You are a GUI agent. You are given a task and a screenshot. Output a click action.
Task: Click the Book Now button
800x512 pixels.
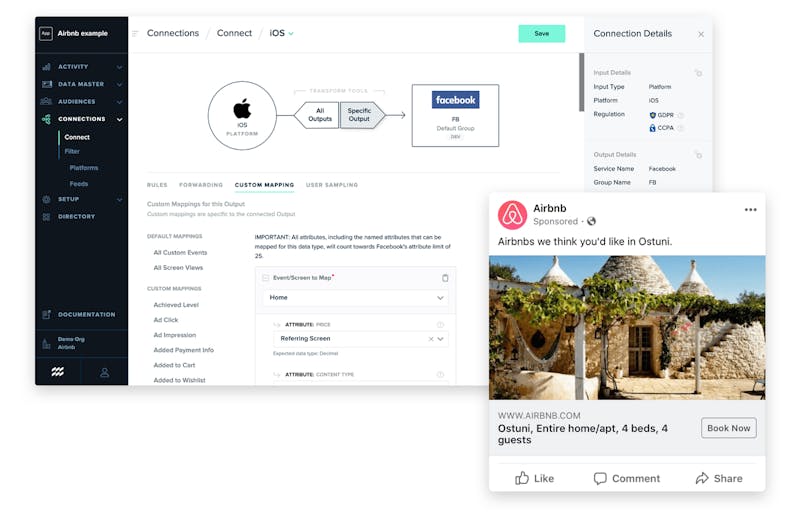point(729,428)
